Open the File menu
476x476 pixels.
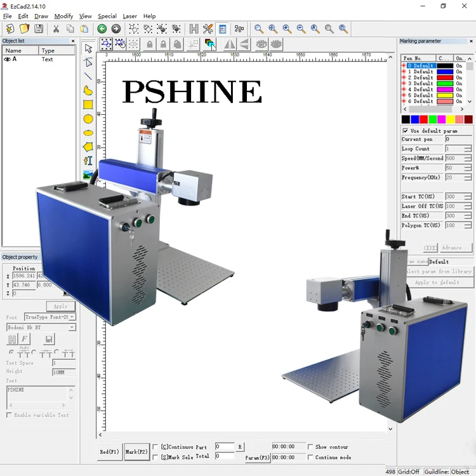tap(7, 16)
